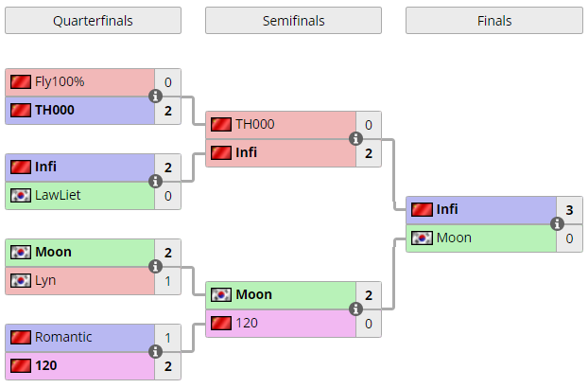
Task: Click Moon in the finals match
Action: click(x=454, y=238)
